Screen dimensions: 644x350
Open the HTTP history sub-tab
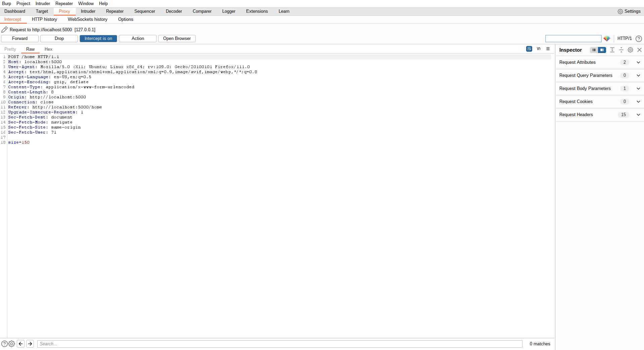[45, 19]
